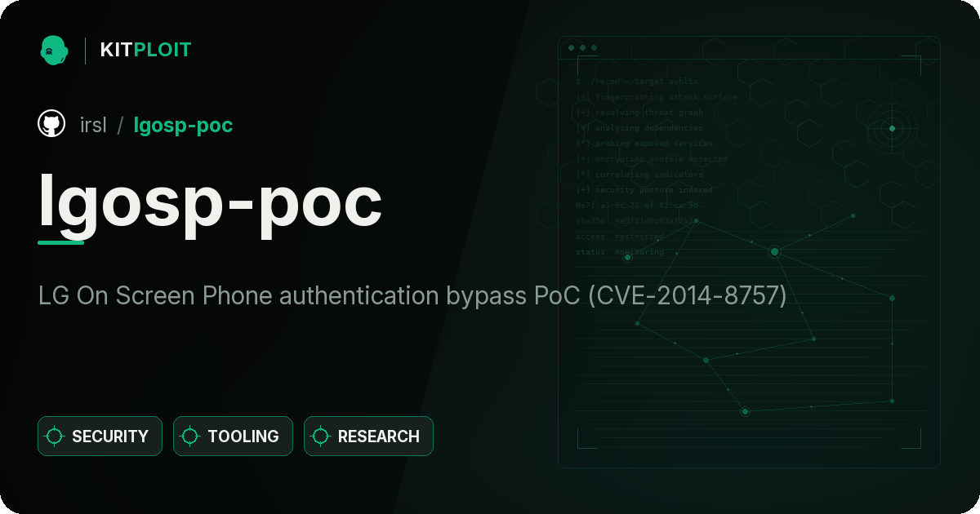Click the 'resolving threat graph' terminal line
The width and height of the screenshot is (980, 514).
[x=639, y=113]
